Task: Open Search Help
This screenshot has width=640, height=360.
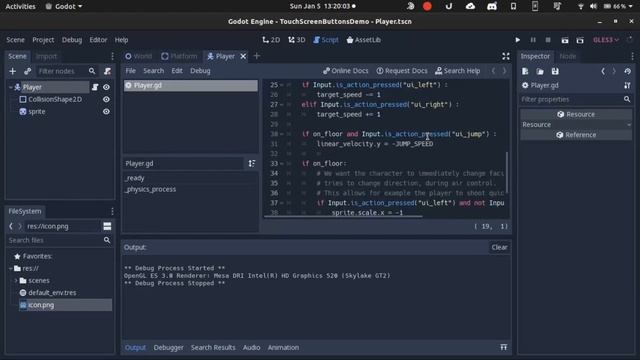Action: [x=458, y=71]
